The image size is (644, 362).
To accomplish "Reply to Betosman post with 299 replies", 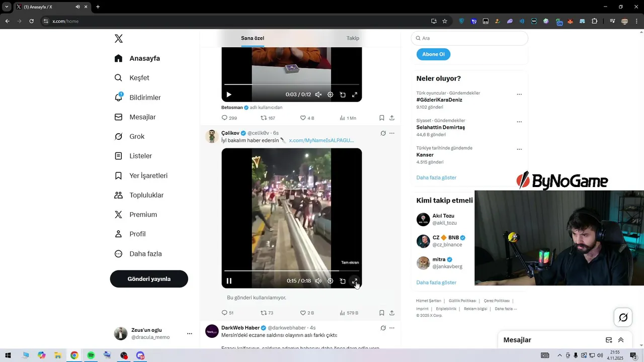I will [x=229, y=118].
